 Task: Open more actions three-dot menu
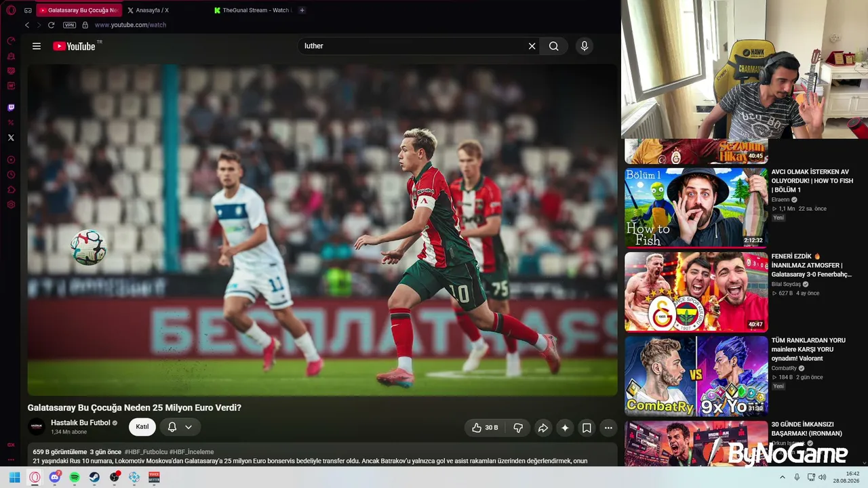pos(608,428)
